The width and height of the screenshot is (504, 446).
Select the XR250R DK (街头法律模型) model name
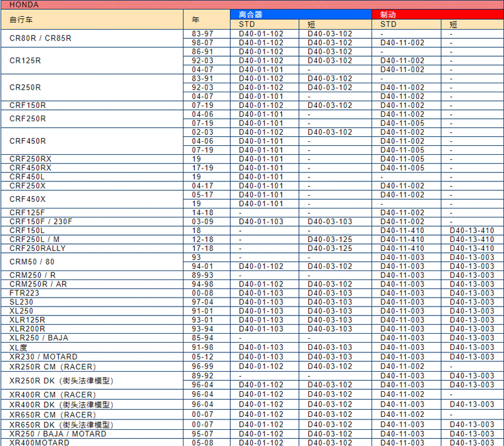[x=61, y=381]
